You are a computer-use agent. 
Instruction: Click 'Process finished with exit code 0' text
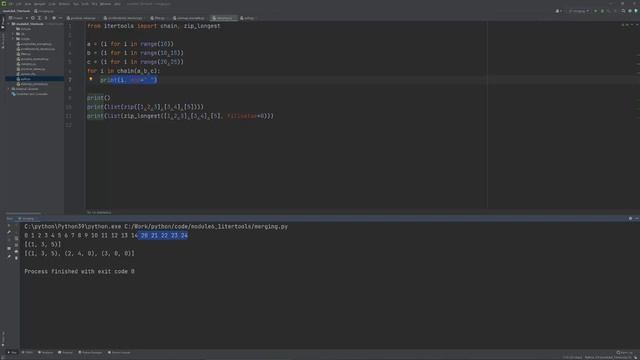[x=79, y=271]
